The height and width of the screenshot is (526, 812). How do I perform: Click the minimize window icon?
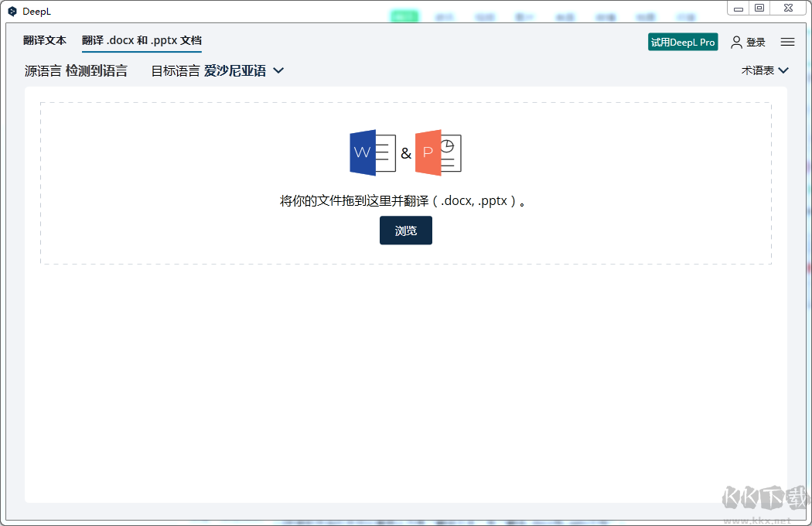[x=739, y=8]
